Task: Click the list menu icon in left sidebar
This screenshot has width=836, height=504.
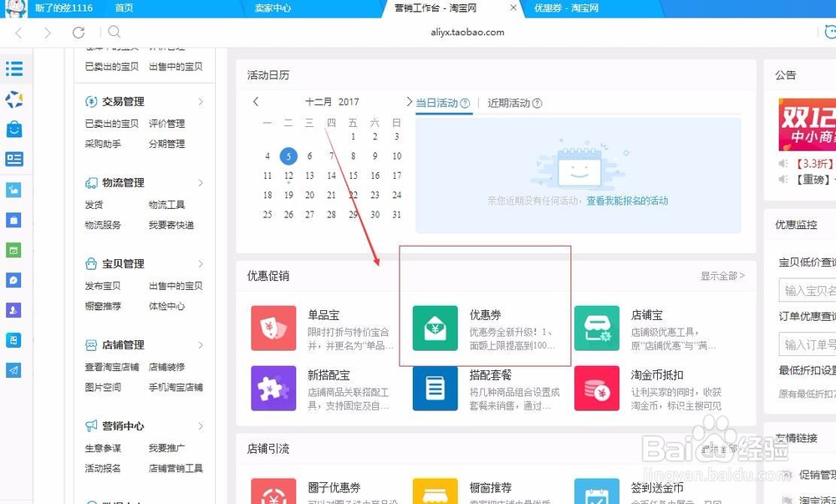Action: tap(14, 69)
